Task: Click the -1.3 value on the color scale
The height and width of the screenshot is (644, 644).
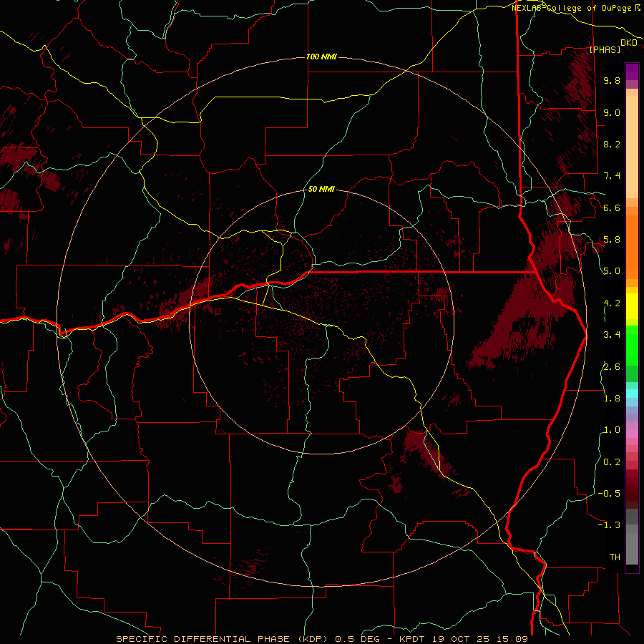Action: point(609,525)
